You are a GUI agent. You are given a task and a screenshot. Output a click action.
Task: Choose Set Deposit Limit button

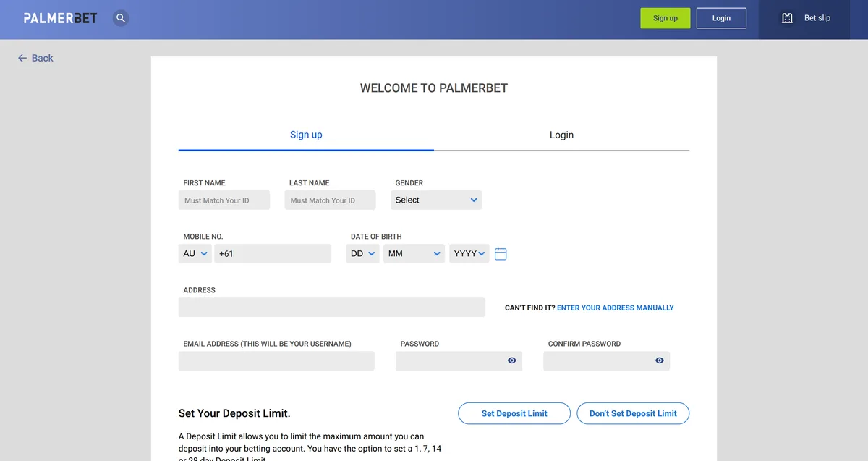coord(514,413)
